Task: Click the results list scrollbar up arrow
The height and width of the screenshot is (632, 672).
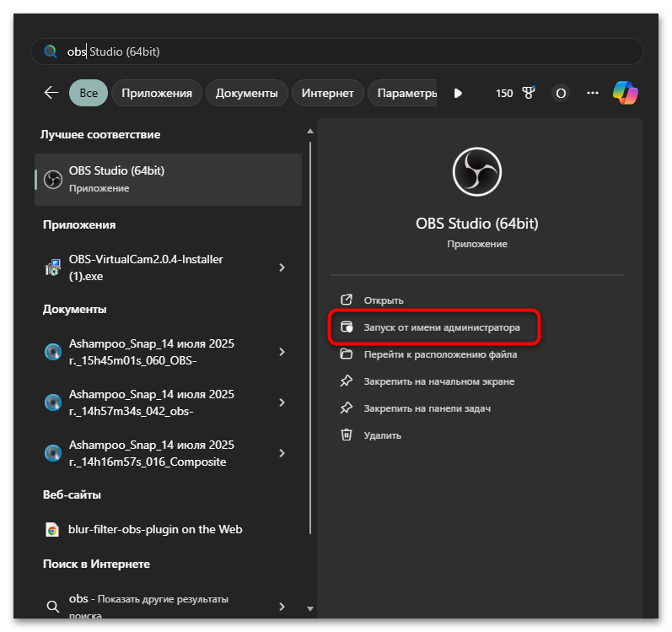Action: [x=310, y=131]
